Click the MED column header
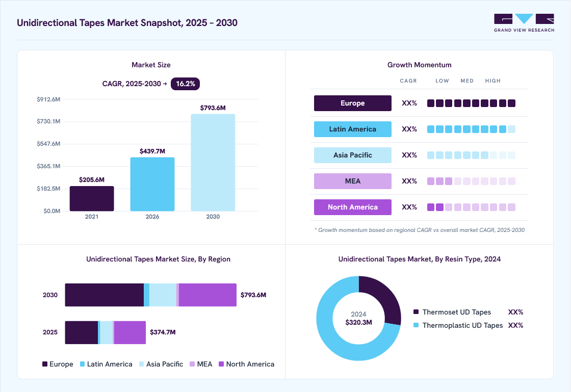 (467, 81)
